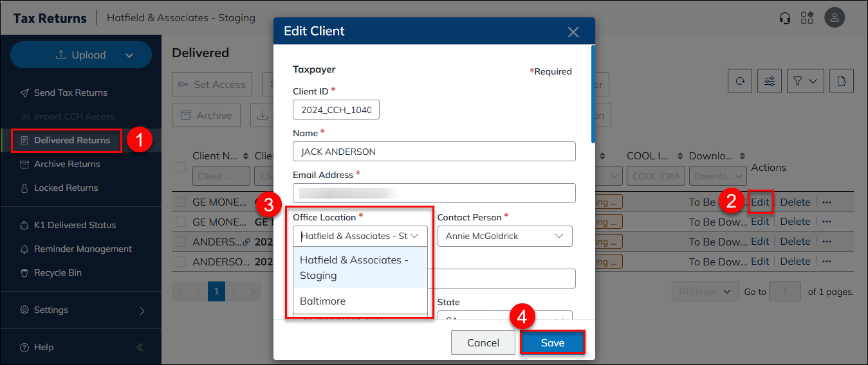Click the headset support icon
868x365 pixels.
click(784, 18)
